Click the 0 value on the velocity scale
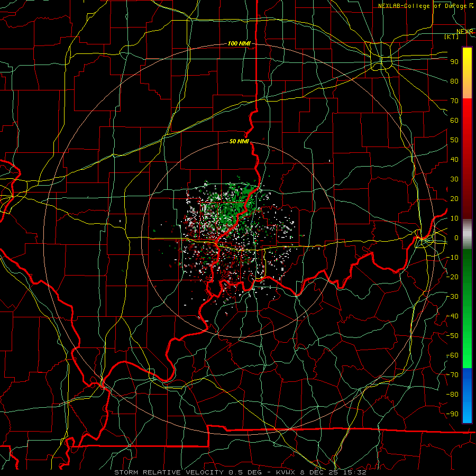This screenshot has width=476, height=476. click(x=456, y=237)
